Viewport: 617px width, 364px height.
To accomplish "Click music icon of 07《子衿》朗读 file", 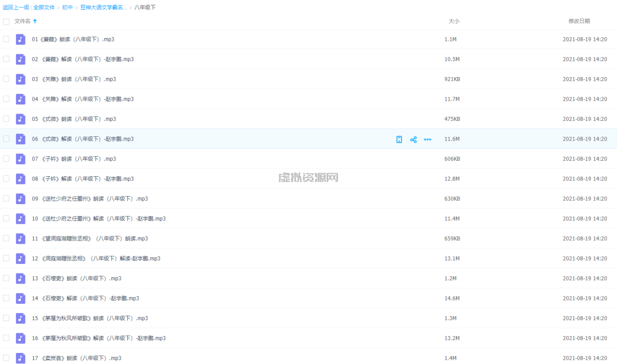I will coord(20,159).
